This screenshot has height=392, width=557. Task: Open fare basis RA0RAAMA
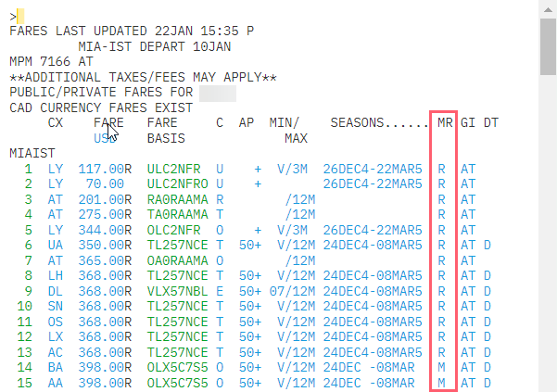click(177, 198)
